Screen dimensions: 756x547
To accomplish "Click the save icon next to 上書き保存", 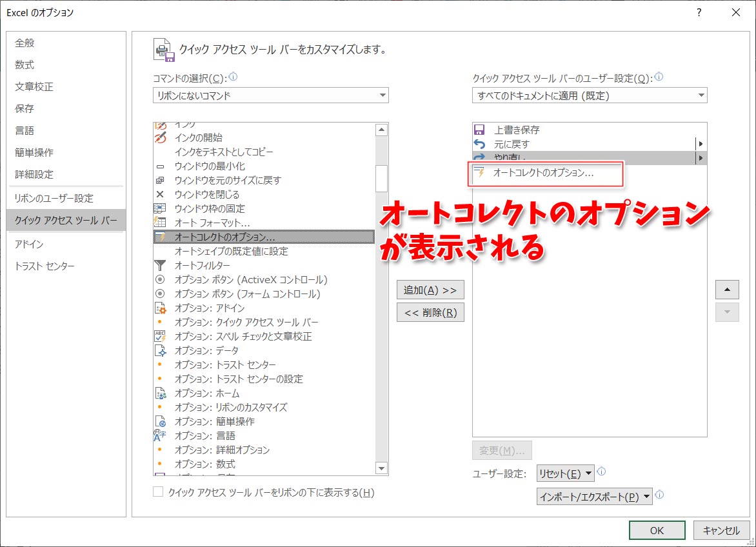I will [x=479, y=130].
